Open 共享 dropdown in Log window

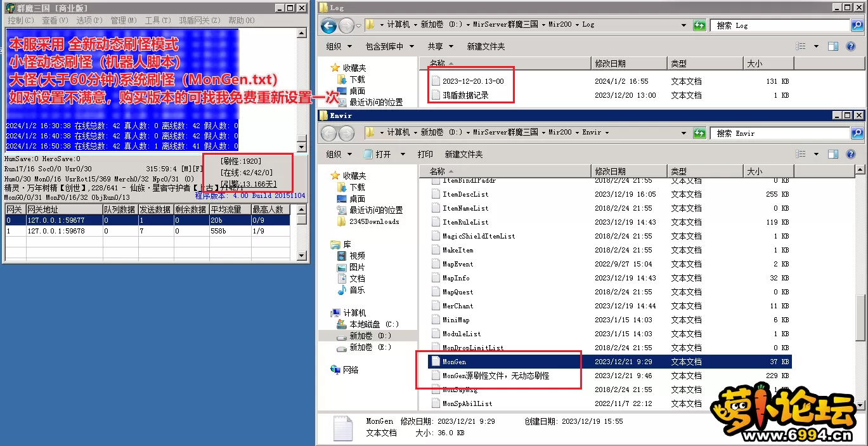[x=439, y=46]
